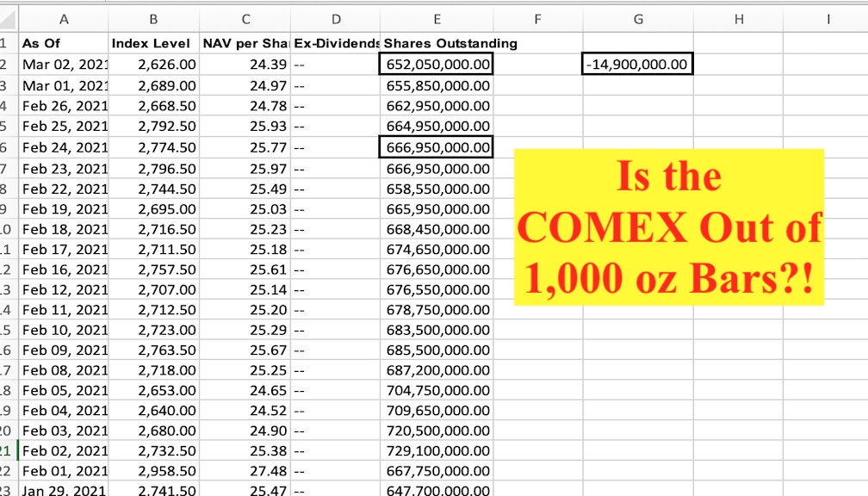Select NAV value 25.23

[245, 229]
